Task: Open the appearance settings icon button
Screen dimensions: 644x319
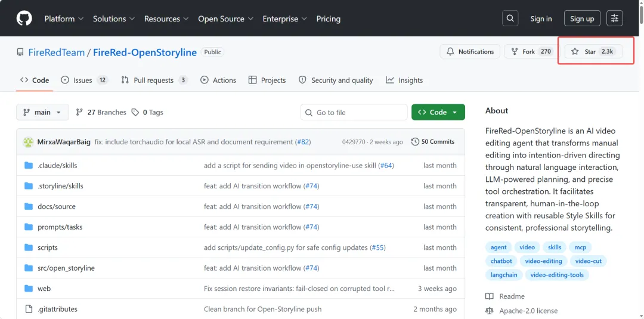Action: click(x=615, y=18)
